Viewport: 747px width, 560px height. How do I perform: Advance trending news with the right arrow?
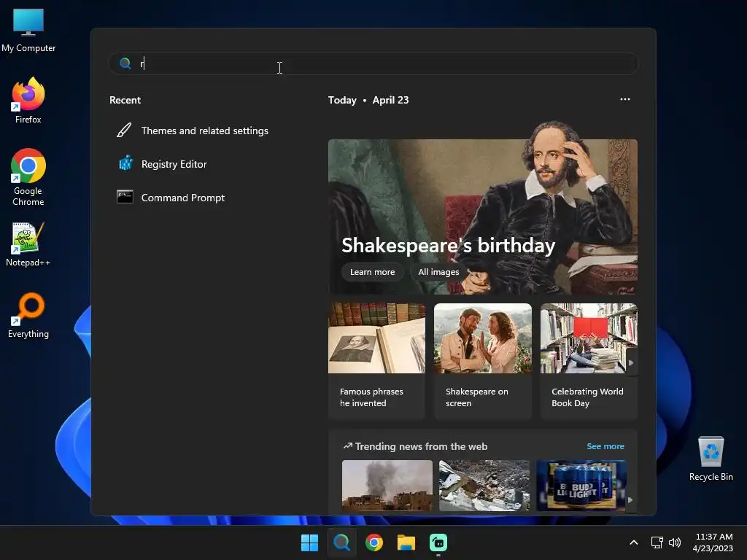tap(630, 500)
